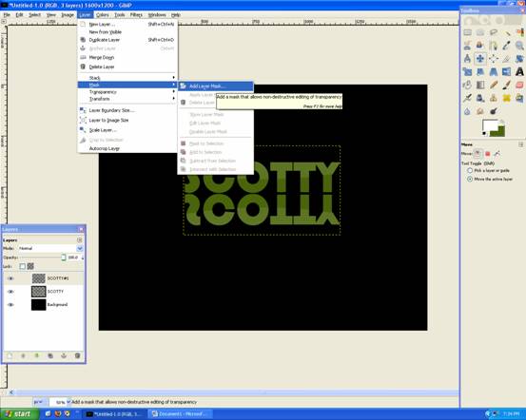Open the Filters menu
Screen dimensions: 526x420
[136, 15]
